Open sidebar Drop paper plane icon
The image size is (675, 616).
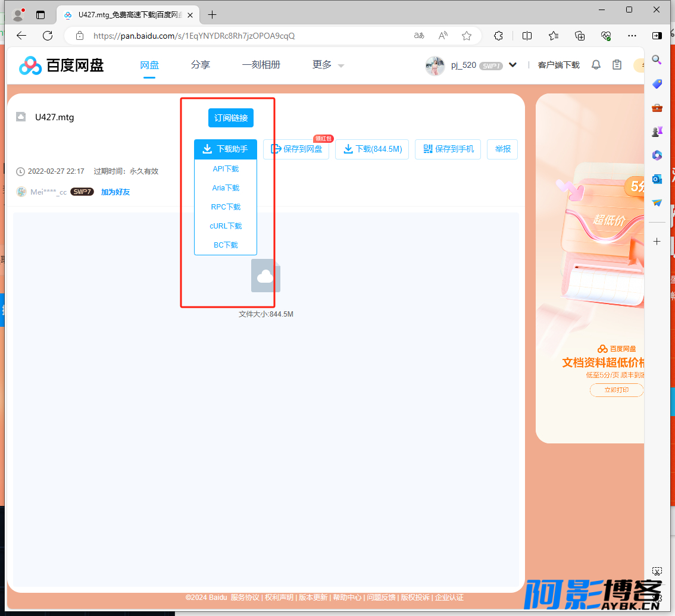[657, 203]
